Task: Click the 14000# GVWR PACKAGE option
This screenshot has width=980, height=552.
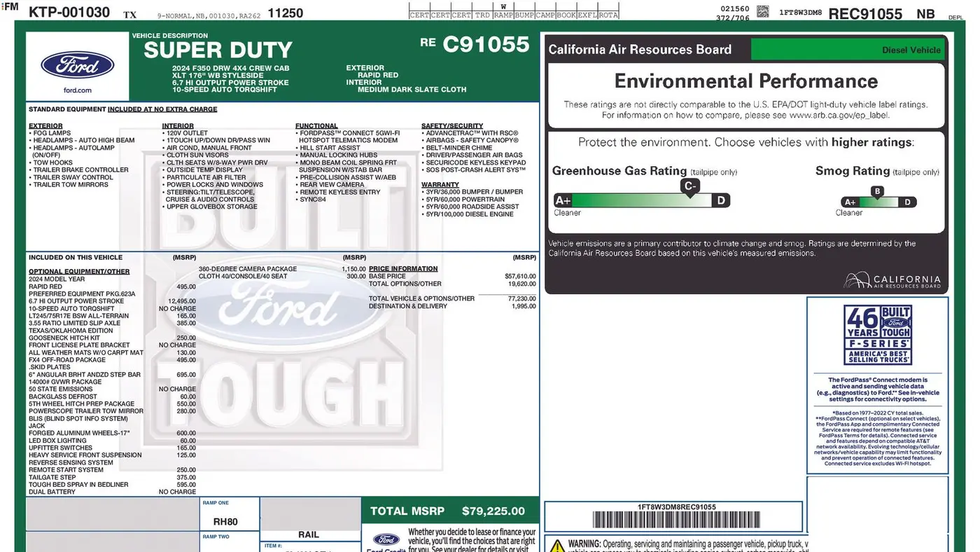Action: click(x=65, y=382)
